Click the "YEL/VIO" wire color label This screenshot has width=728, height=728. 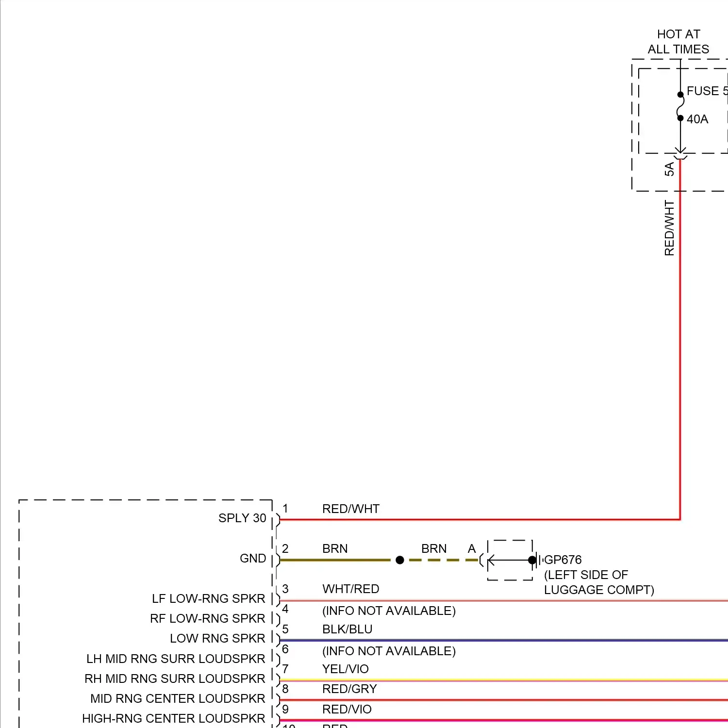346,669
